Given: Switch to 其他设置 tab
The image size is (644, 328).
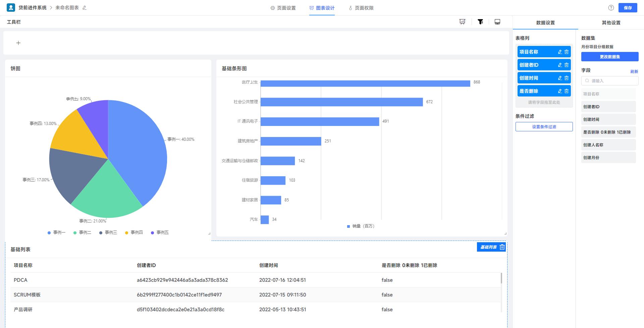Looking at the screenshot, I should coord(611,23).
